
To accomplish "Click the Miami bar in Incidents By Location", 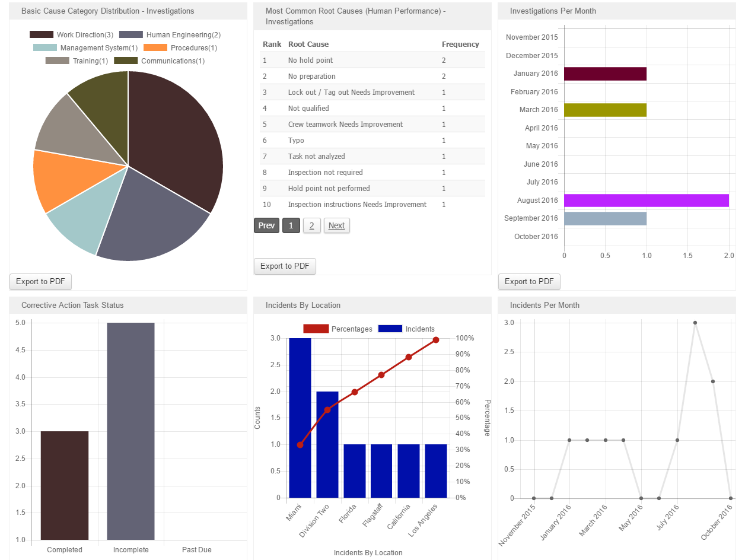I will [300, 418].
